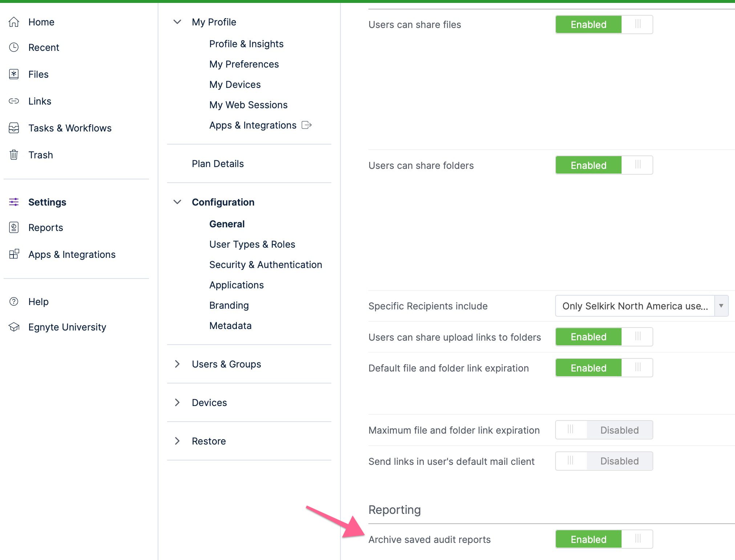This screenshot has height=560, width=735.
Task: Click 'Archive saved audit reports' label
Action: point(429,540)
